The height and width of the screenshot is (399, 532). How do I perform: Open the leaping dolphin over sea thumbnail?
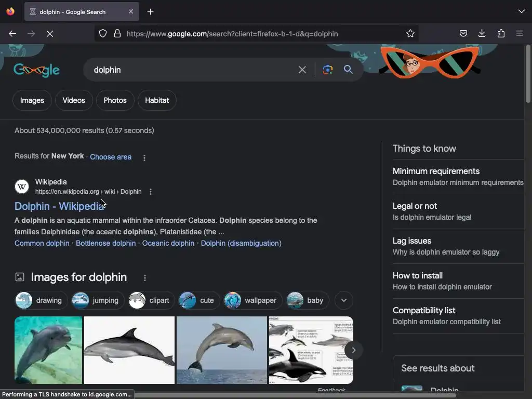(x=221, y=350)
